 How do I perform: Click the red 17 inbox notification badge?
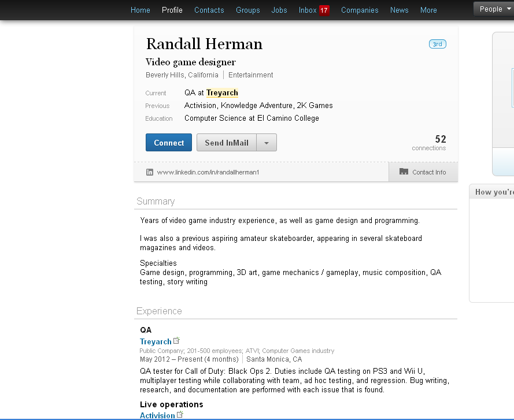click(x=324, y=10)
